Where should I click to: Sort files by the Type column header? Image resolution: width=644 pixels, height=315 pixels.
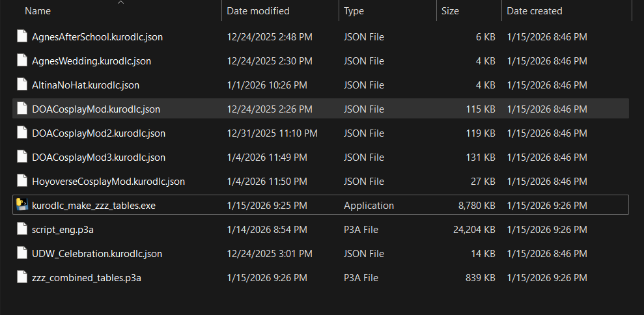(x=354, y=11)
